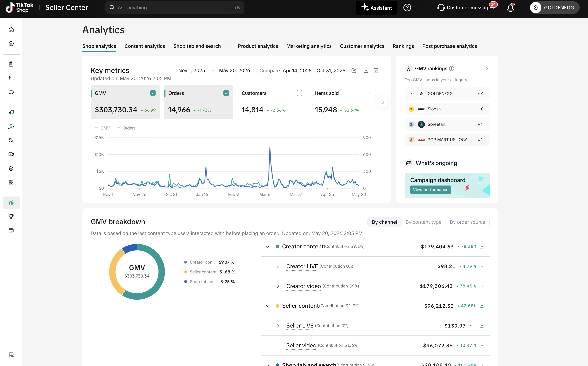Open the medal growth sidebar icon

(11, 168)
